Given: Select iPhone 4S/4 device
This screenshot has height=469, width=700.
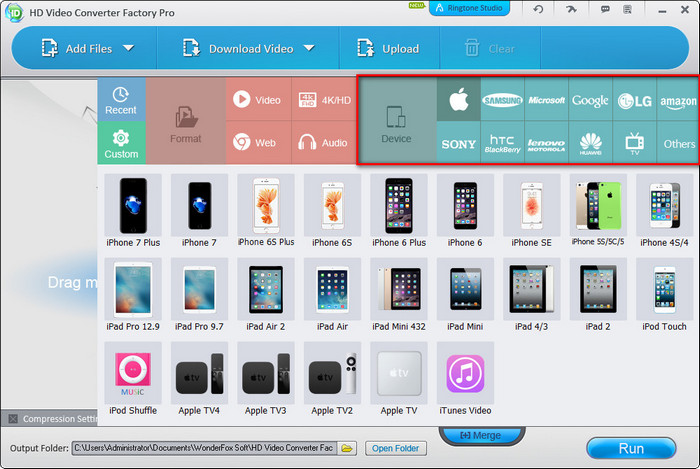Looking at the screenshot, I should tap(665, 212).
